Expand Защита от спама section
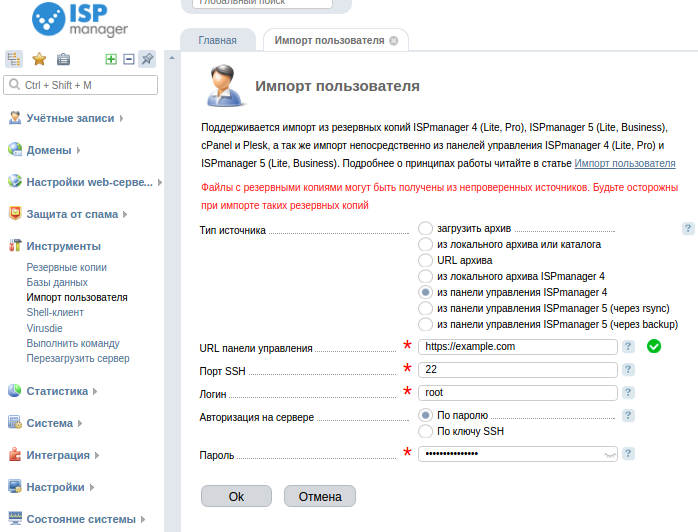Viewport: 698px width, 532px height. tap(125, 215)
